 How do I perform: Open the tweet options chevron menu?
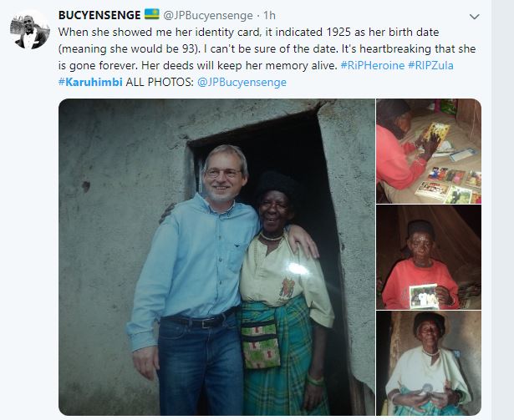475,17
